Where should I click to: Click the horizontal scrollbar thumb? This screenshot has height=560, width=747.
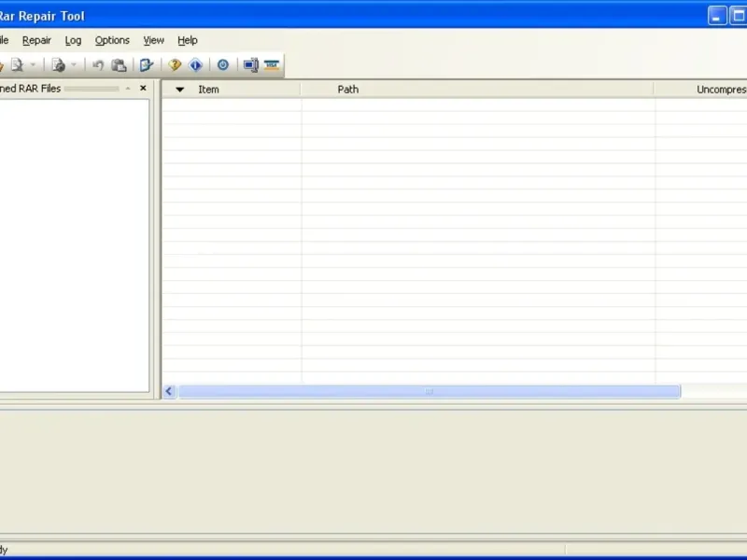(430, 391)
